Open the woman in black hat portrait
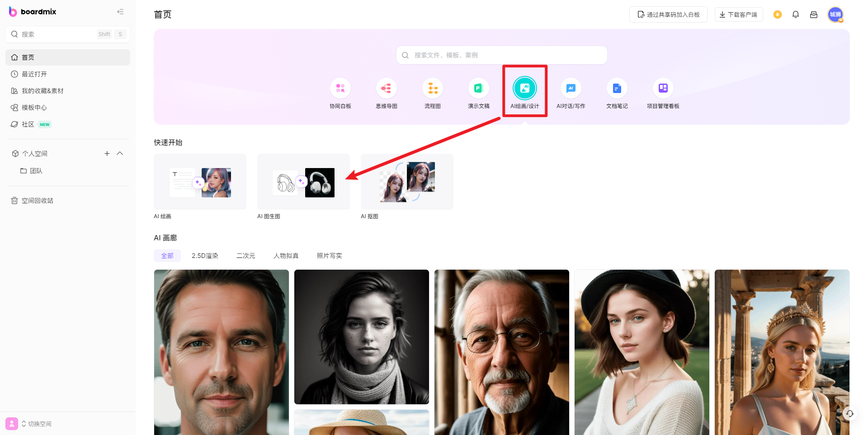The width and height of the screenshot is (868, 435). coord(642,352)
